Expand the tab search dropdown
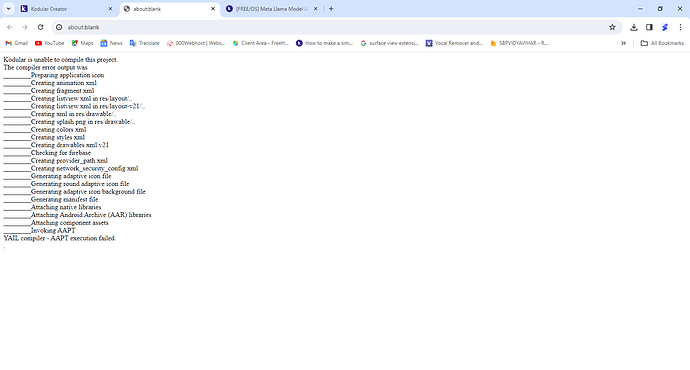This screenshot has height=370, width=690. point(8,9)
